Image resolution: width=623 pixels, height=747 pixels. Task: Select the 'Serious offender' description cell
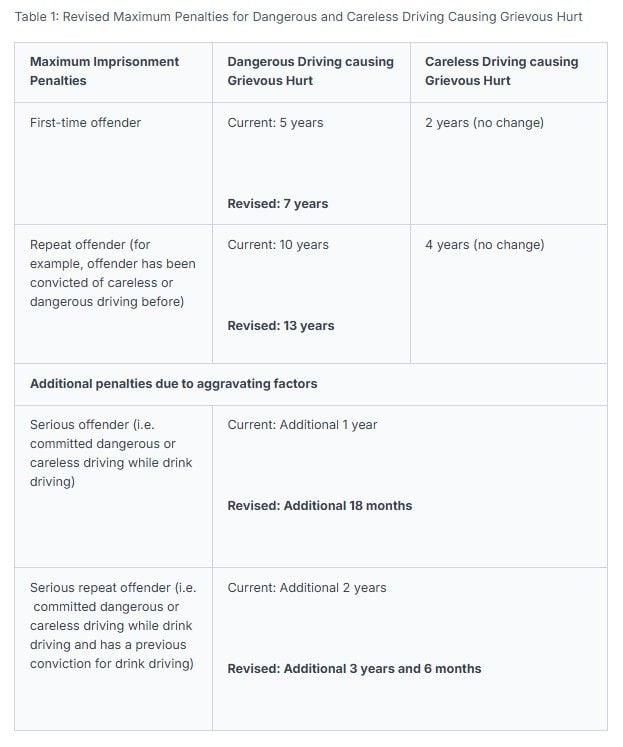tap(113, 486)
